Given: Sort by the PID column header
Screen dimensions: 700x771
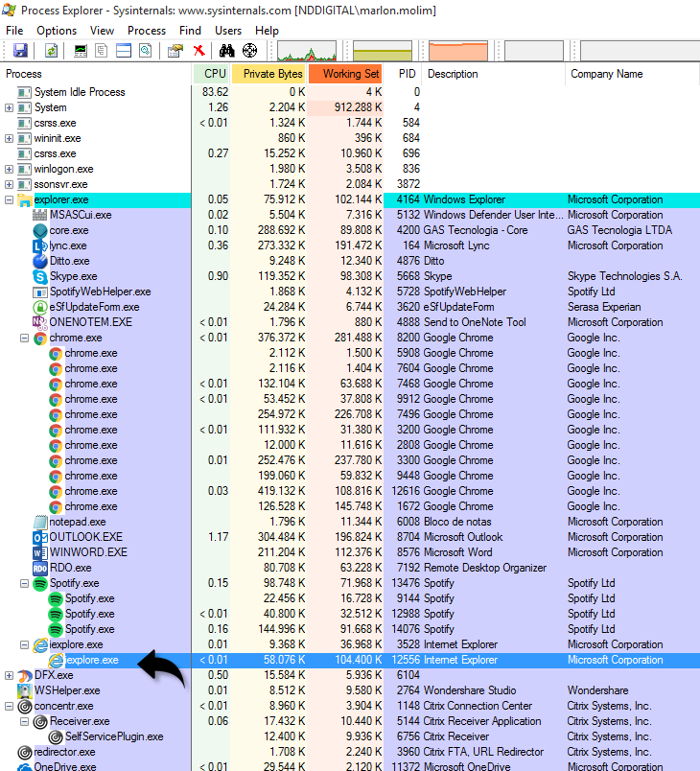Looking at the screenshot, I should point(403,74).
